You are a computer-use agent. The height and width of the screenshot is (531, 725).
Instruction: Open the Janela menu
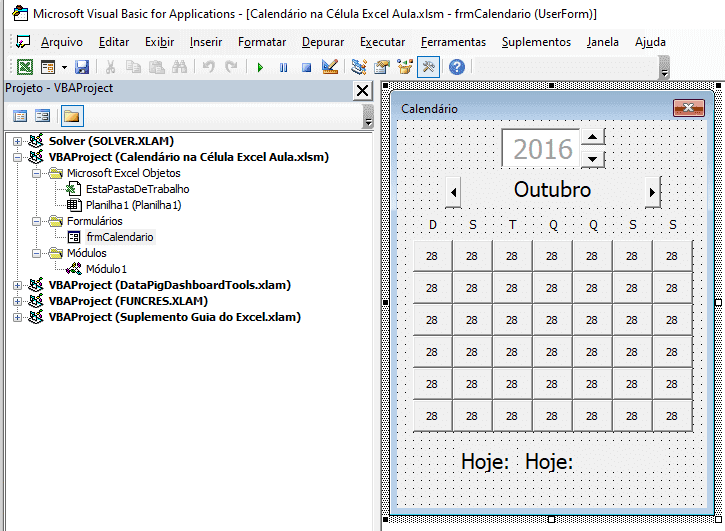tap(602, 42)
